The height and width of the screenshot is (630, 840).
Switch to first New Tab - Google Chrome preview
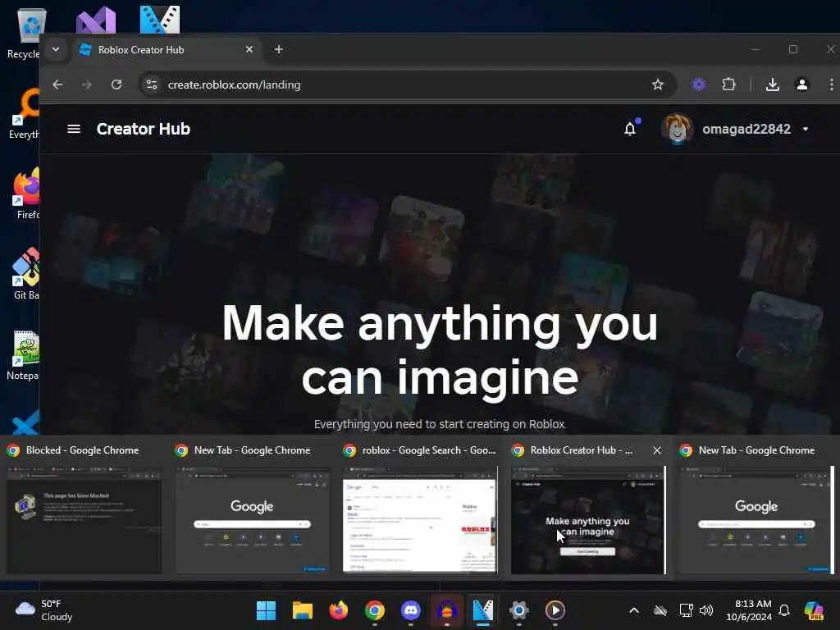(x=252, y=508)
